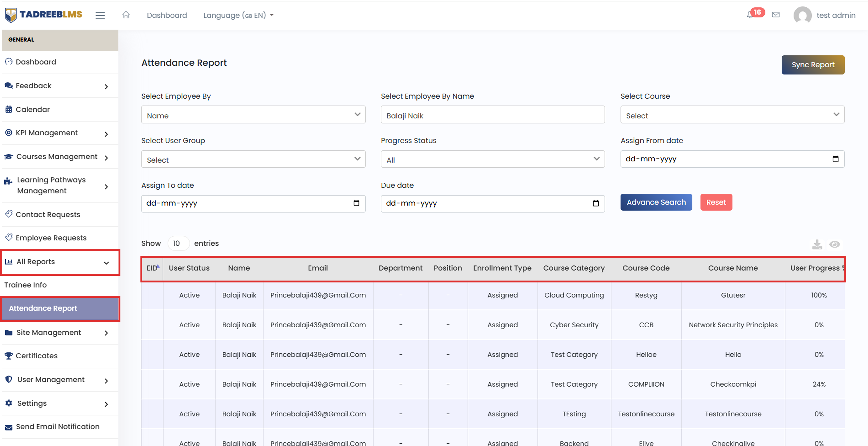
Task: Click the TadreebLMS logo
Action: click(43, 15)
